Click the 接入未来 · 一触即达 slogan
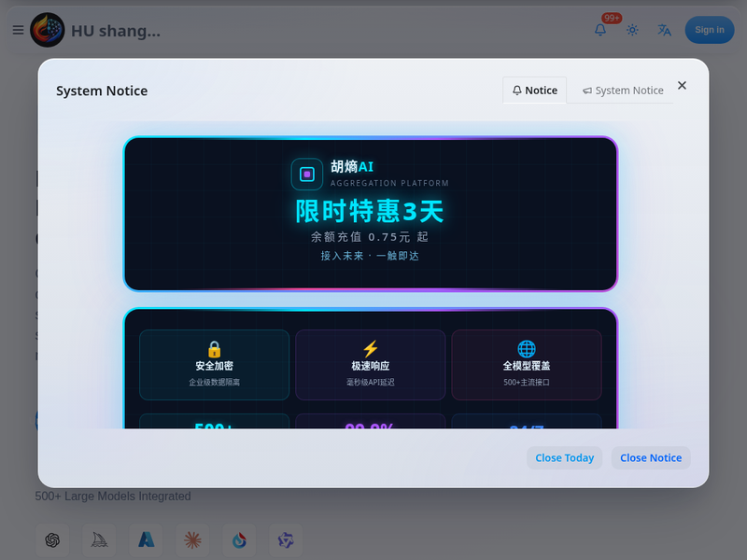This screenshot has width=747, height=560. (x=370, y=256)
